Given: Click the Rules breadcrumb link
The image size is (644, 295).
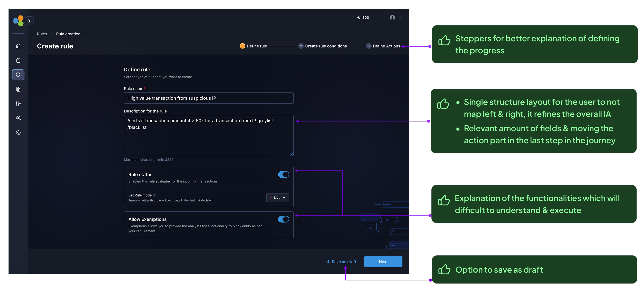Looking at the screenshot, I should tap(42, 34).
